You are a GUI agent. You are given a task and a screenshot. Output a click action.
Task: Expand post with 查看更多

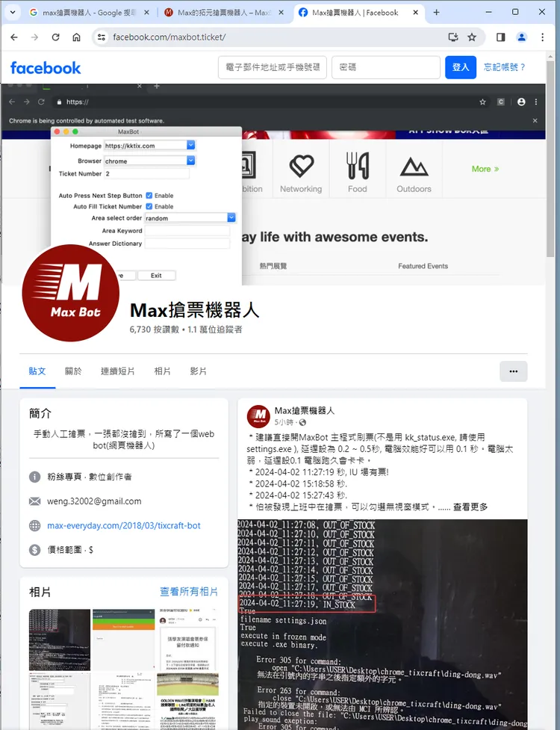coord(470,507)
